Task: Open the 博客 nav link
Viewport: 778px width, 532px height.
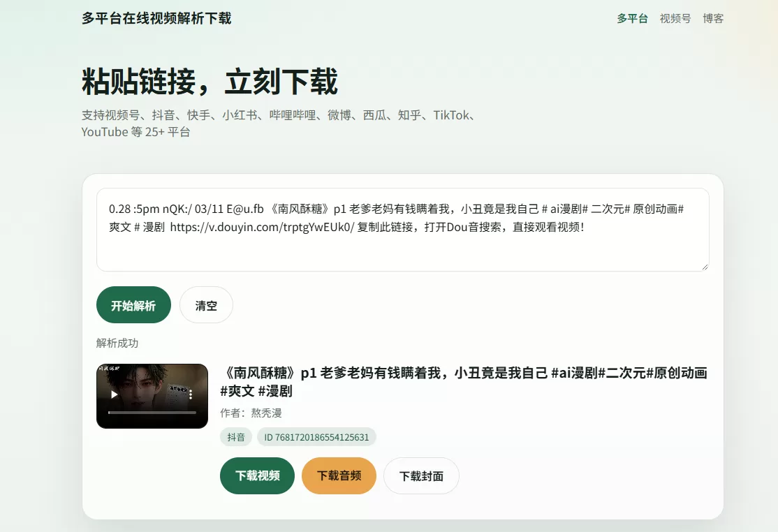Action: tap(713, 18)
